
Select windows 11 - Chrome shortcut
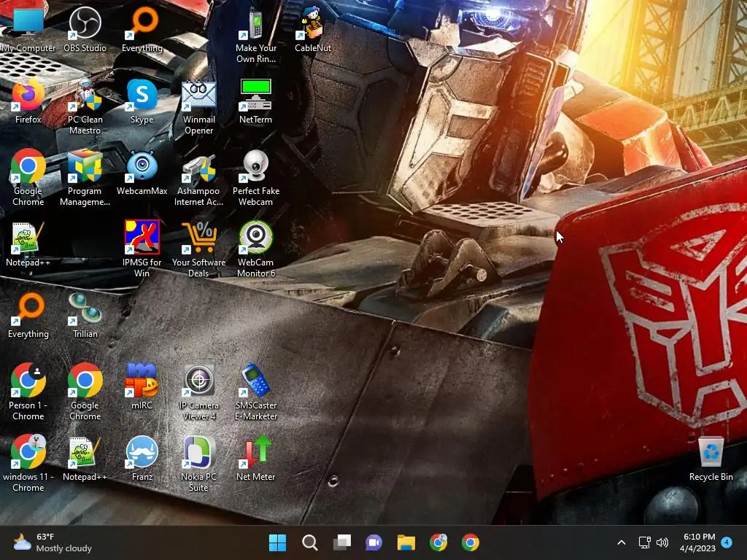(x=28, y=464)
